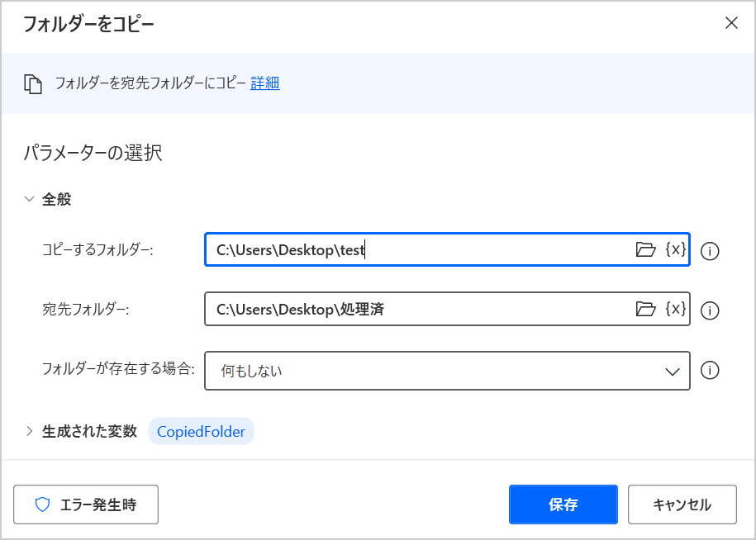Close the フォルダーをコピー dialog
This screenshot has height=540, width=756.
pos(730,23)
